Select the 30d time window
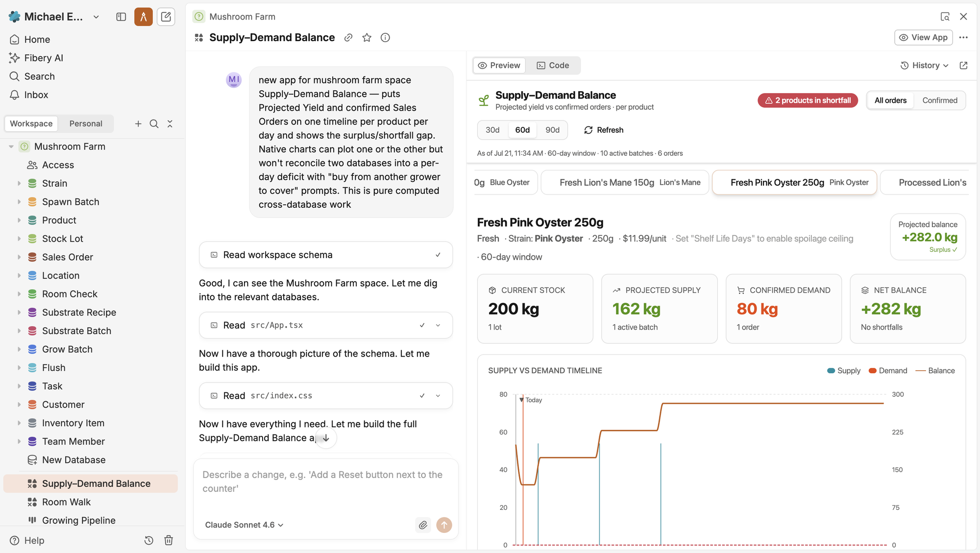 click(x=492, y=130)
